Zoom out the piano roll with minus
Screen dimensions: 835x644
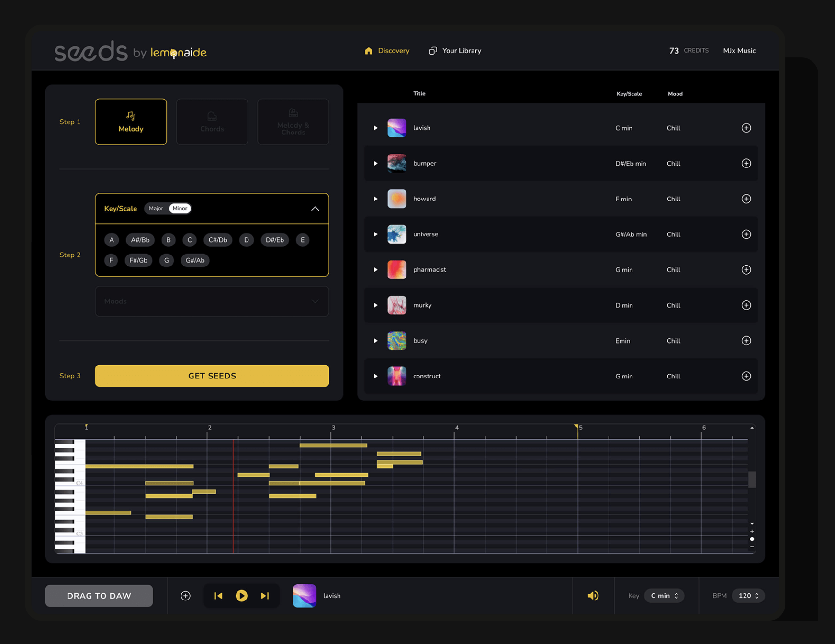pyautogui.click(x=752, y=546)
